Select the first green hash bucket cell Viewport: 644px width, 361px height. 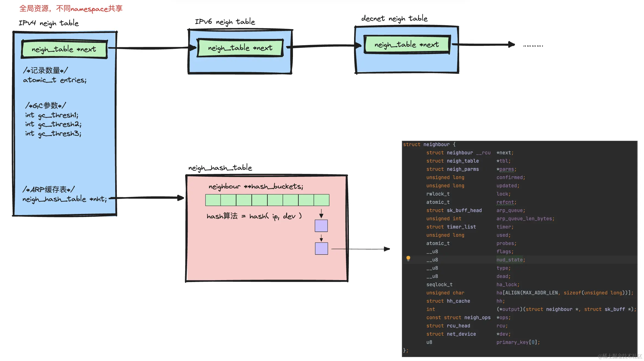[213, 200]
